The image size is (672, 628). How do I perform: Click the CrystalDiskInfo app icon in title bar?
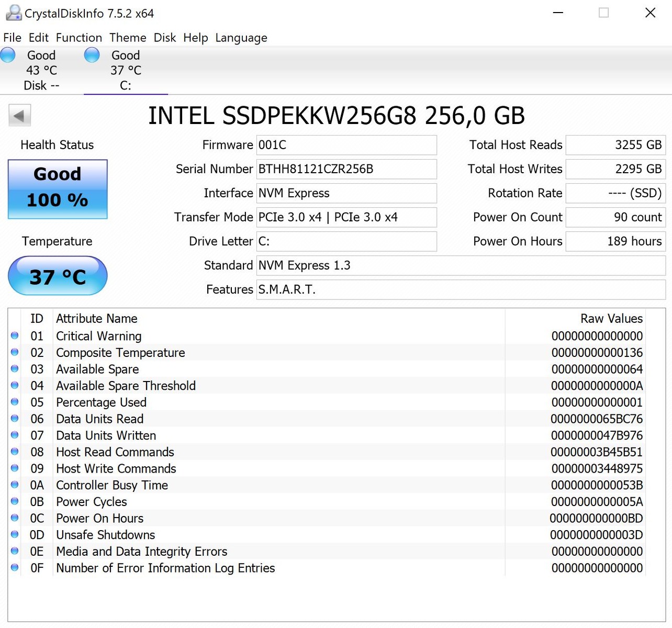(14, 13)
